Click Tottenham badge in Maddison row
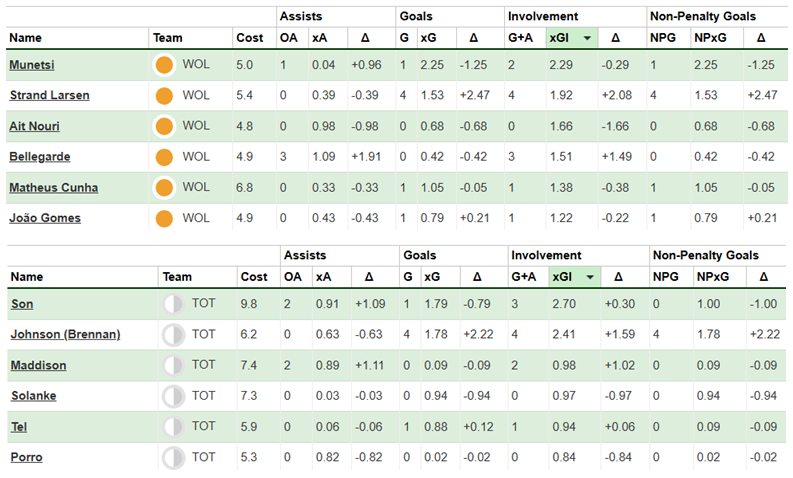The image size is (793, 478). [173, 366]
